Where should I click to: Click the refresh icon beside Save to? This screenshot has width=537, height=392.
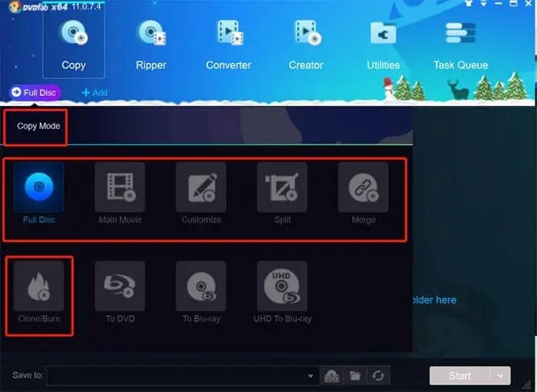[378, 376]
